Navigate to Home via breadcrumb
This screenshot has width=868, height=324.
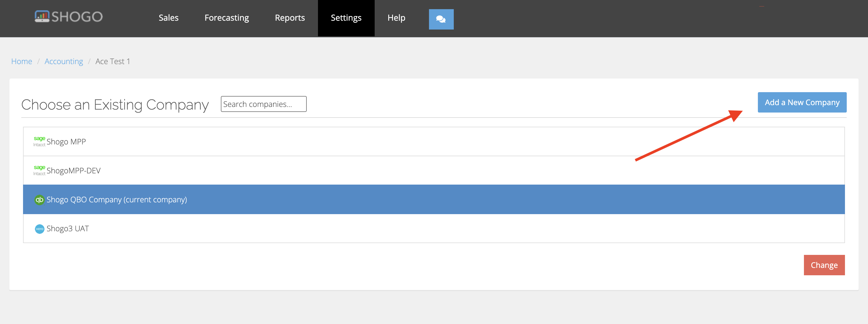[22, 61]
